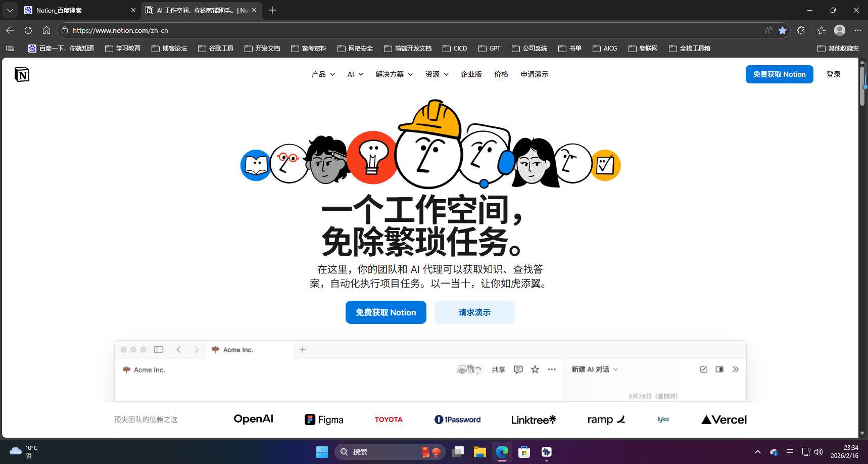Viewport: 868px width, 464px height.
Task: Open Microsoft Store from taskbar
Action: tap(524, 452)
